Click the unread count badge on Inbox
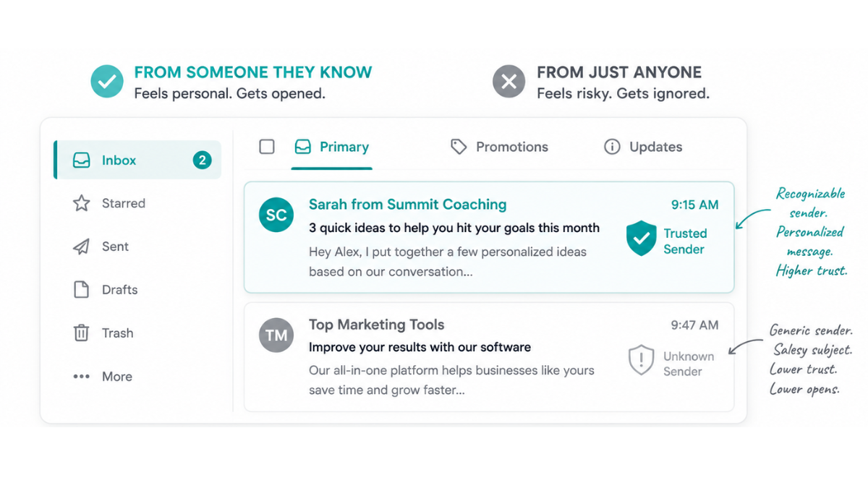Image resolution: width=868 pixels, height=488 pixels. click(202, 160)
